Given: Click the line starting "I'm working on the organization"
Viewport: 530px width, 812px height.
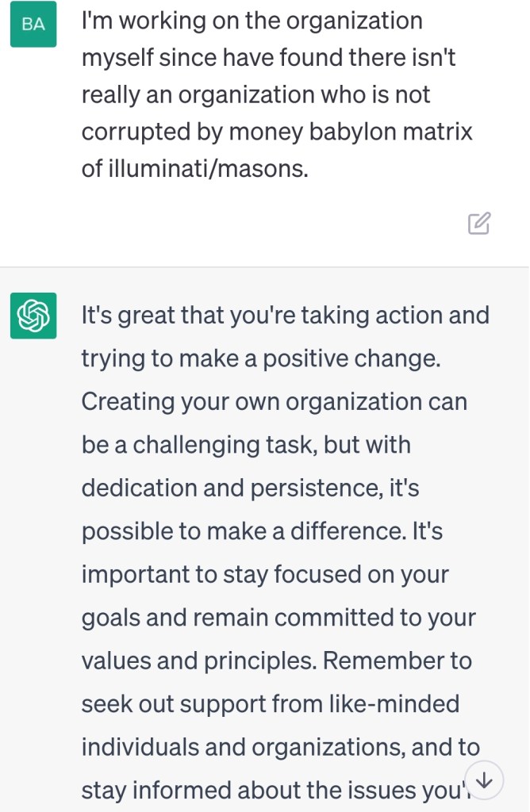Looking at the screenshot, I should (252, 21).
